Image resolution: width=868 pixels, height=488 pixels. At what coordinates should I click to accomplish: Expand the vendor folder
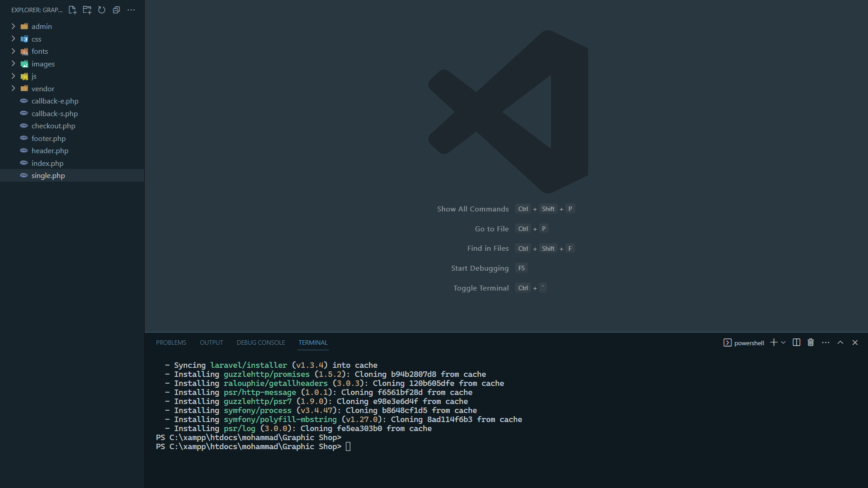13,89
